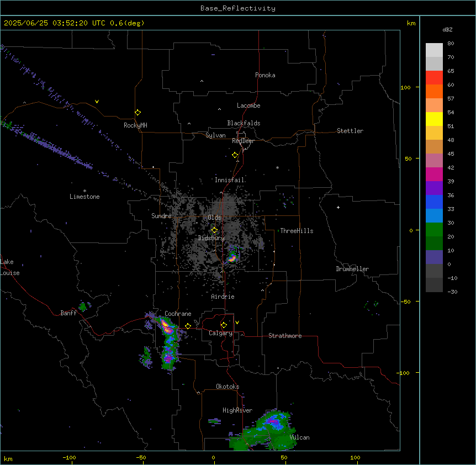Click the Innisfail city label

click(x=230, y=180)
